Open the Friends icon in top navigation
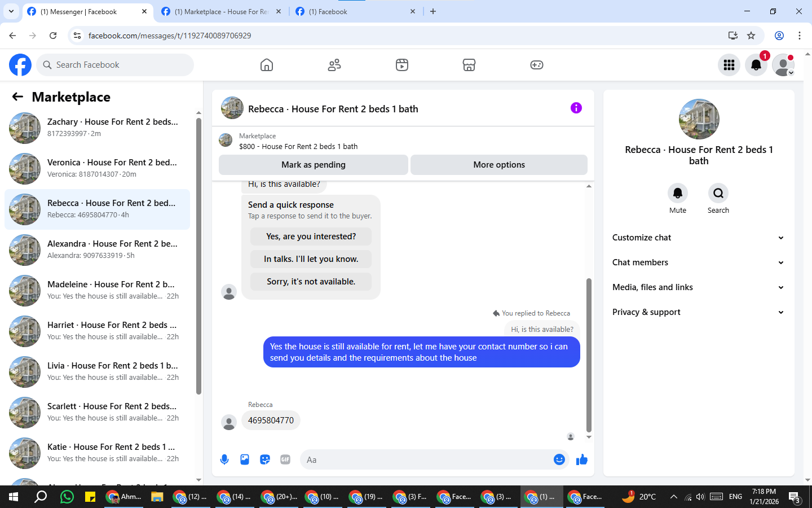812x508 pixels. 334,65
